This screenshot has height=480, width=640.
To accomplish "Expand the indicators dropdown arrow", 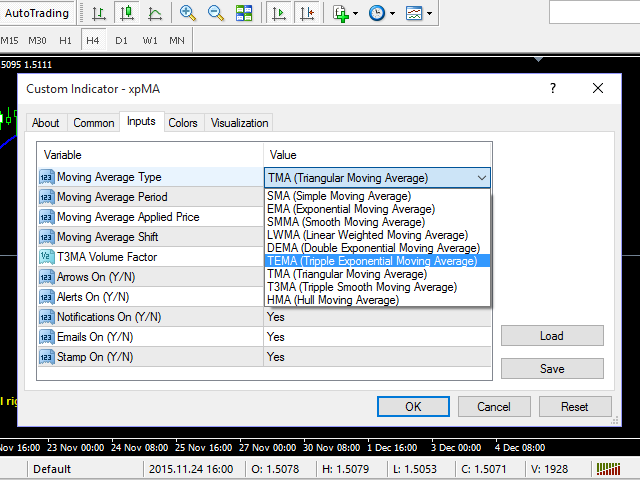I will pos(356,13).
